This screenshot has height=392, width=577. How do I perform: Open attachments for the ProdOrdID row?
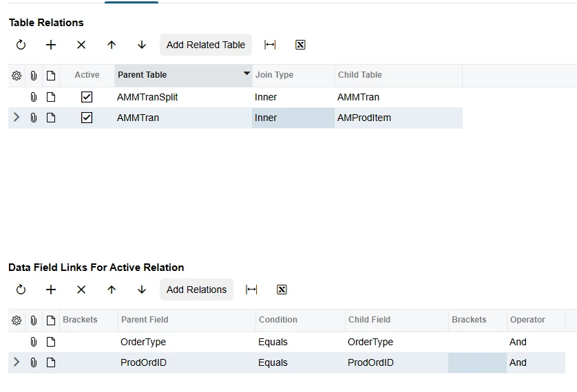coord(34,362)
